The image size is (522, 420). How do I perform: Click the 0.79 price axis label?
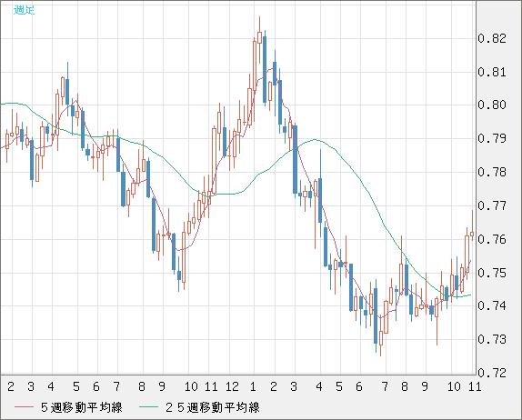[x=492, y=138]
